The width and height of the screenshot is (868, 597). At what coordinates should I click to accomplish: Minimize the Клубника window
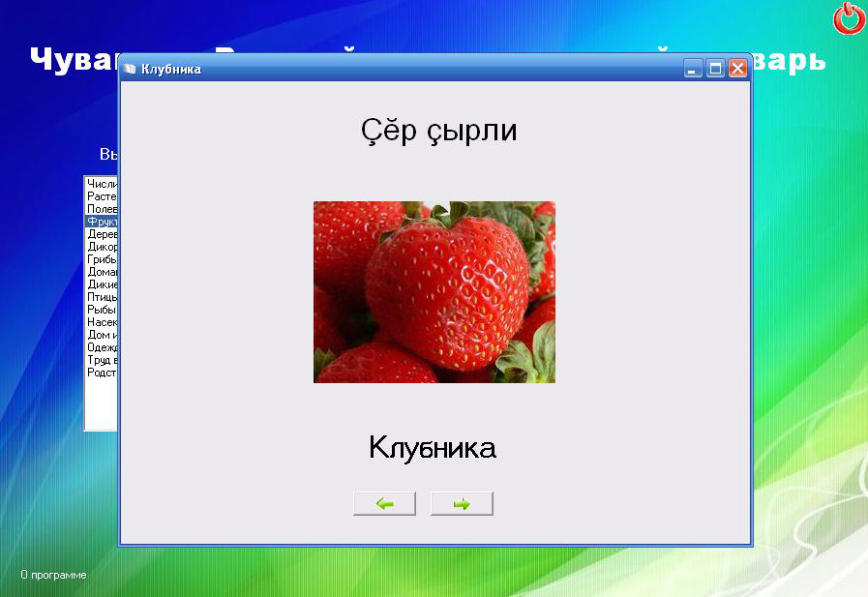click(x=693, y=69)
